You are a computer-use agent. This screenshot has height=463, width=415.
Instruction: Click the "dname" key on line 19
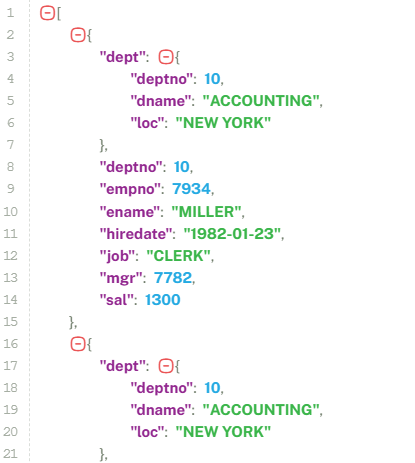[161, 410]
